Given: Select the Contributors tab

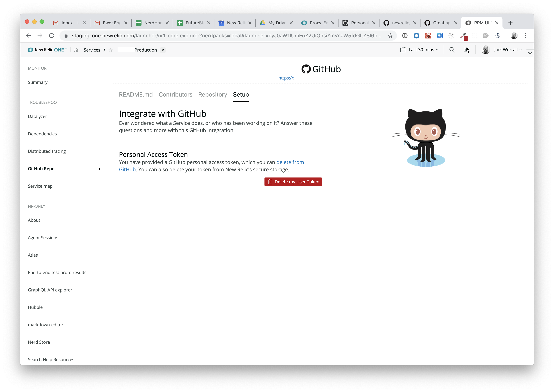Looking at the screenshot, I should (x=175, y=95).
